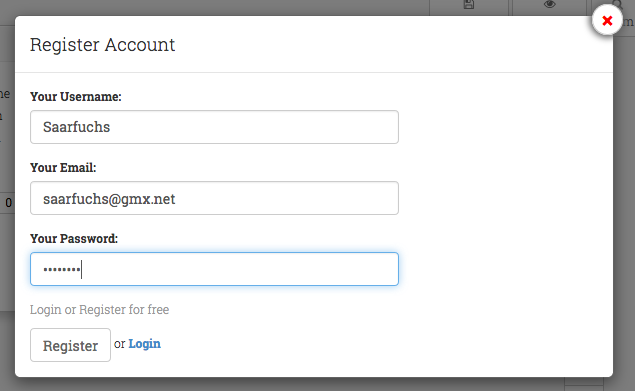Focus the Your Username input field
The width and height of the screenshot is (635, 391).
tap(214, 127)
